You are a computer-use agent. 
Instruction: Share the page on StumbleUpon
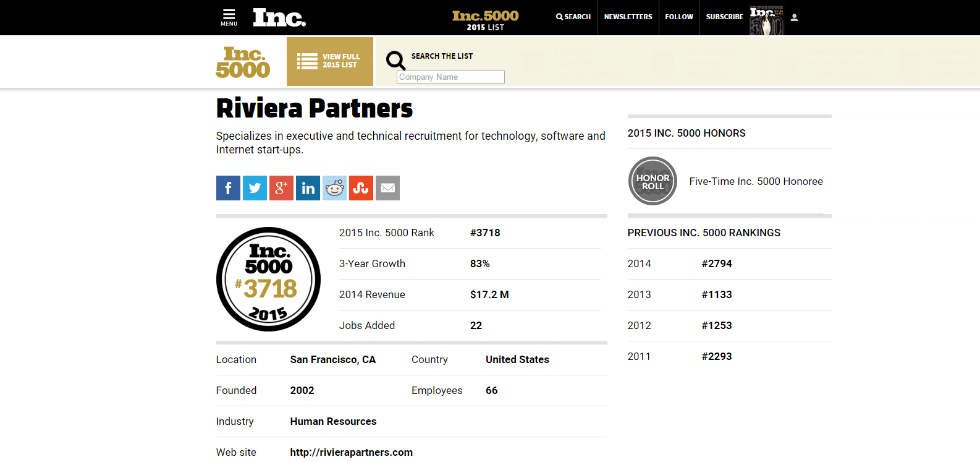coord(361,188)
